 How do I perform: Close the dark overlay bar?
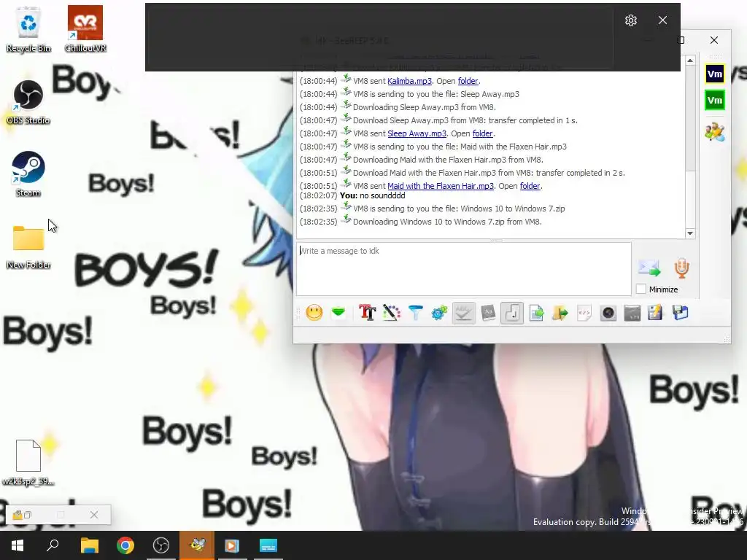[662, 20]
